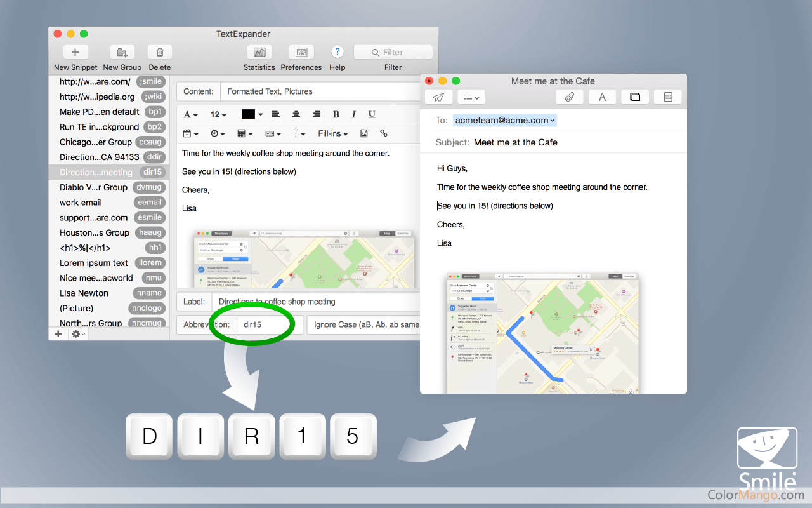Toggle bold formatting in snippet editor
This screenshot has height=508, width=812.
coord(336,114)
